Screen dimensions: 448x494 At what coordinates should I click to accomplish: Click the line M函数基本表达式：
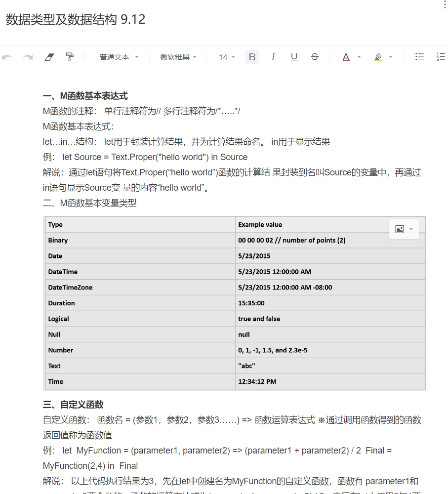(x=79, y=126)
